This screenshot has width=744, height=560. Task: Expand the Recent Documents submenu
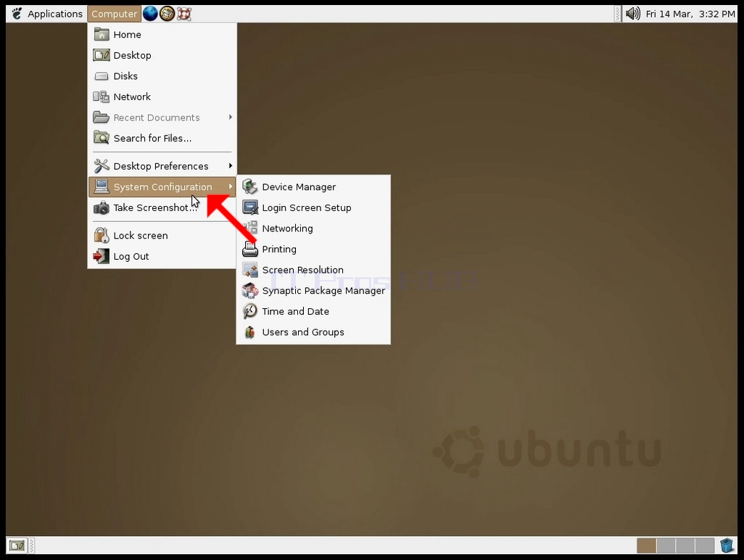coord(162,118)
